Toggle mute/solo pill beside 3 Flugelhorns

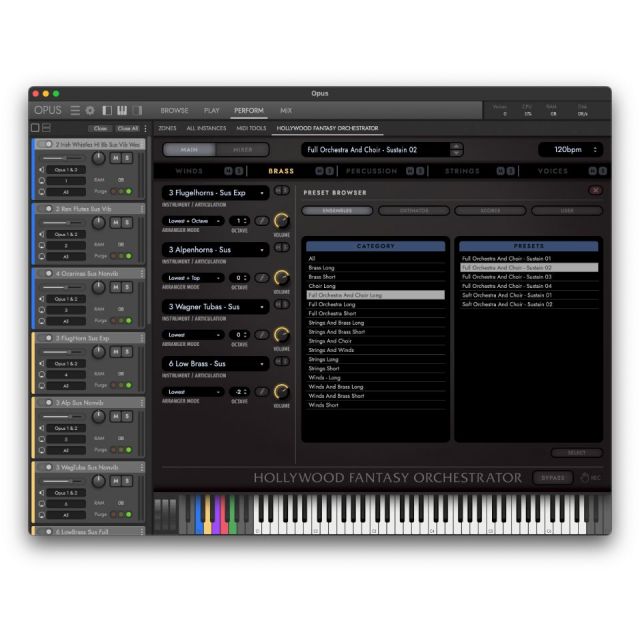click(x=282, y=190)
